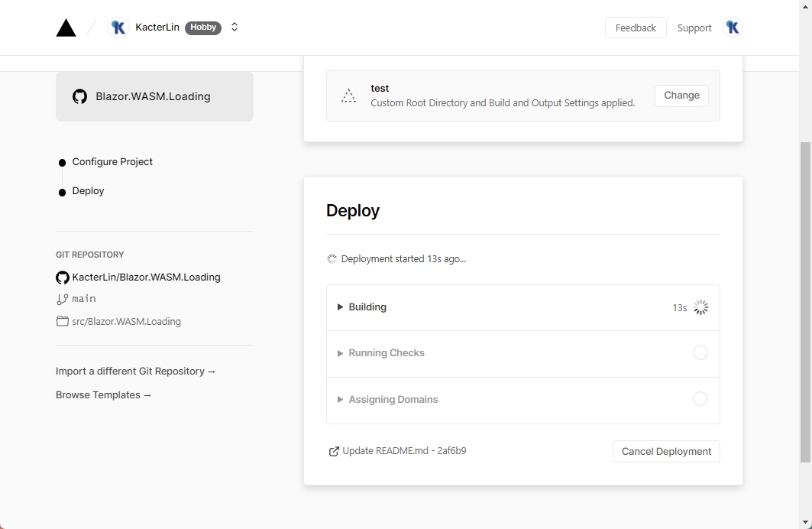Select the Configure Project step
Image resolution: width=812 pixels, height=529 pixels.
pyautogui.click(x=112, y=162)
